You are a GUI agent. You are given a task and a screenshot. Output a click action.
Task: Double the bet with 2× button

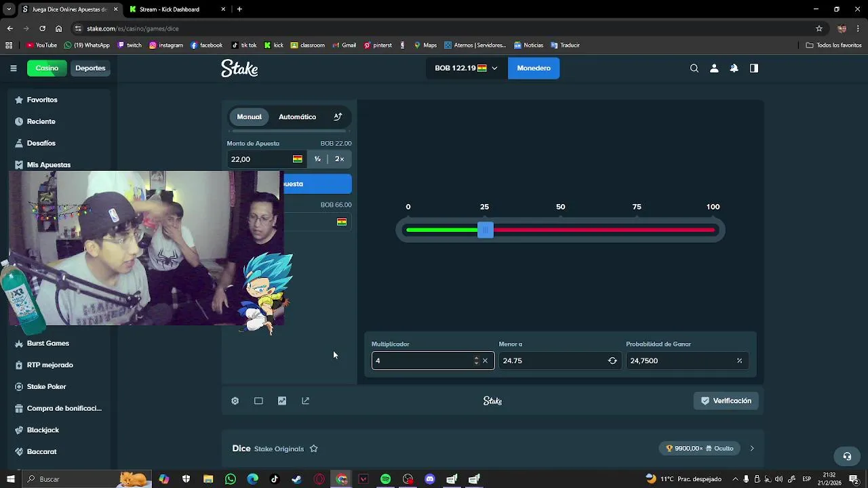(339, 159)
